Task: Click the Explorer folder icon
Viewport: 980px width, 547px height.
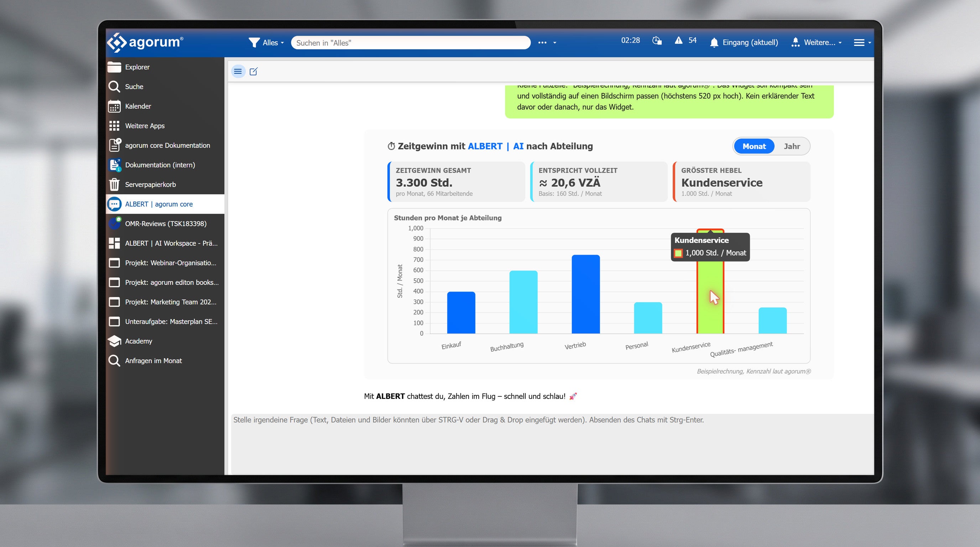Action: (114, 67)
